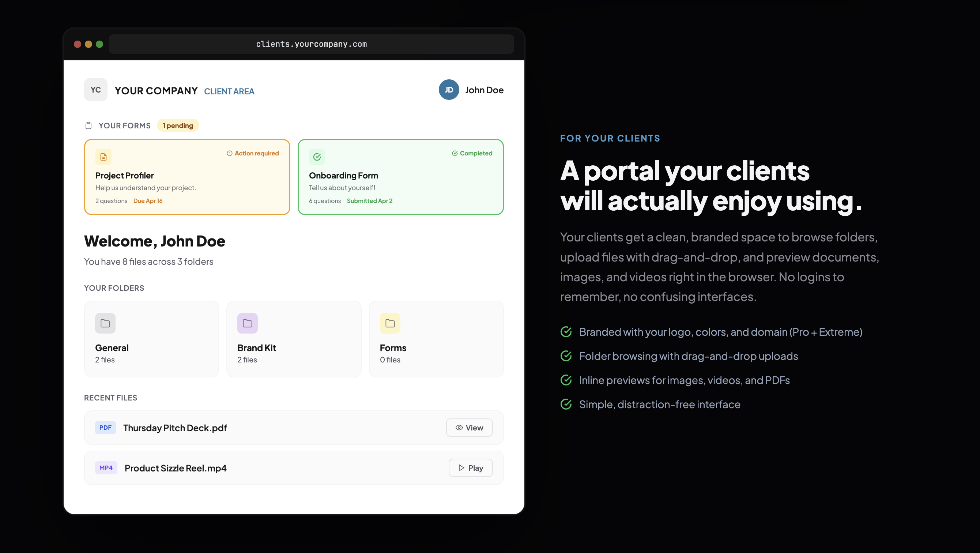This screenshot has height=553, width=980.
Task: Click the 1 pending badge
Action: [178, 125]
